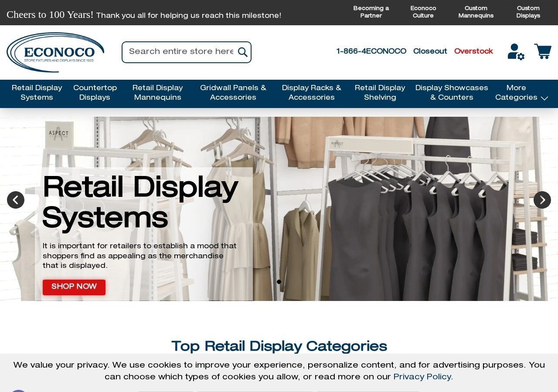Open the Overstock link
This screenshot has width=558, height=392.
tap(473, 51)
